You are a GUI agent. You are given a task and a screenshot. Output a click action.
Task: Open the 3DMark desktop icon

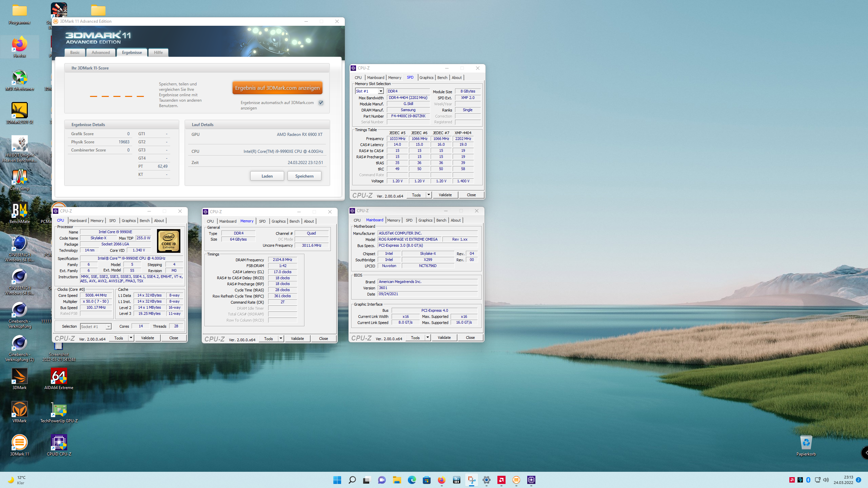pos(19,379)
